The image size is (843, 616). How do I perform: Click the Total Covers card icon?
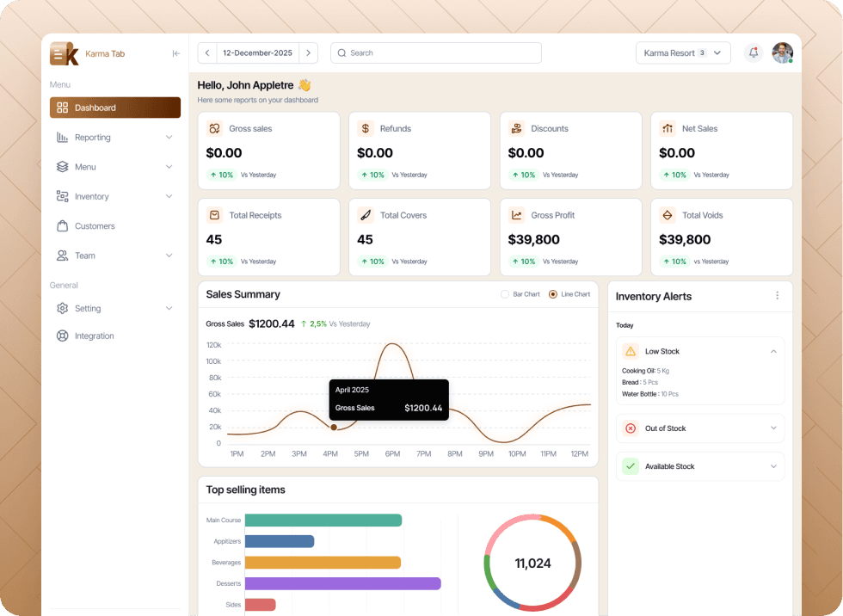366,215
